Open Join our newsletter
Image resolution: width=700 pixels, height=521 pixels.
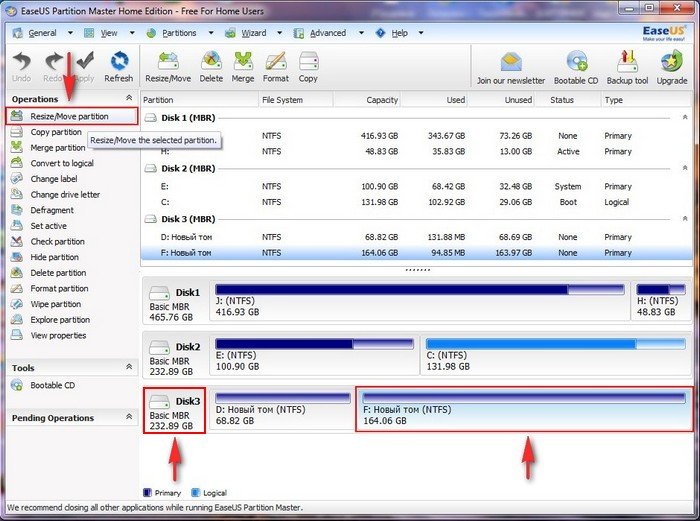coord(511,68)
